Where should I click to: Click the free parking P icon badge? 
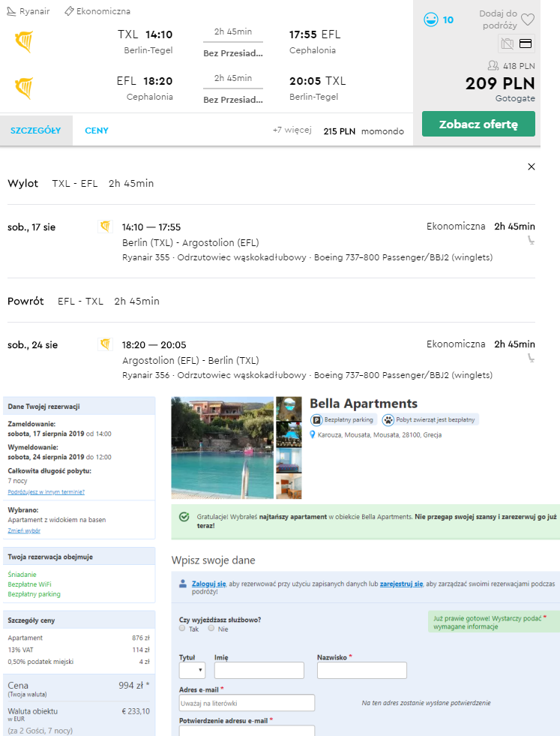[316, 420]
